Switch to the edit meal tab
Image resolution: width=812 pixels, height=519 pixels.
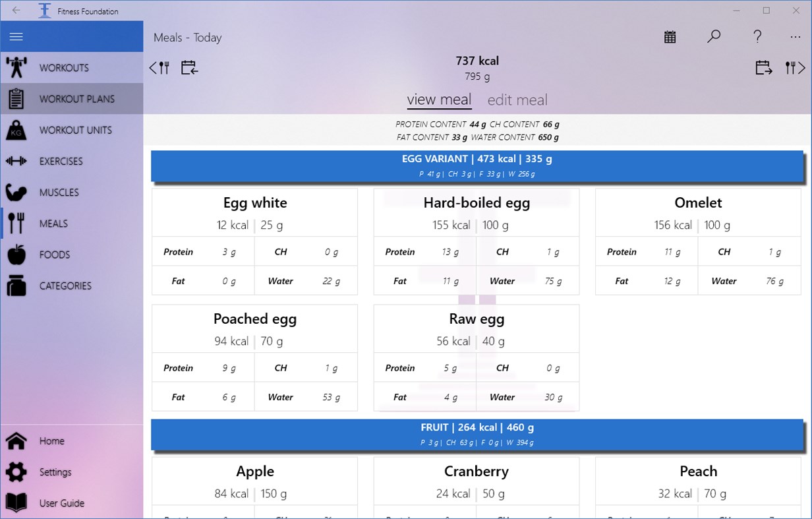517,100
